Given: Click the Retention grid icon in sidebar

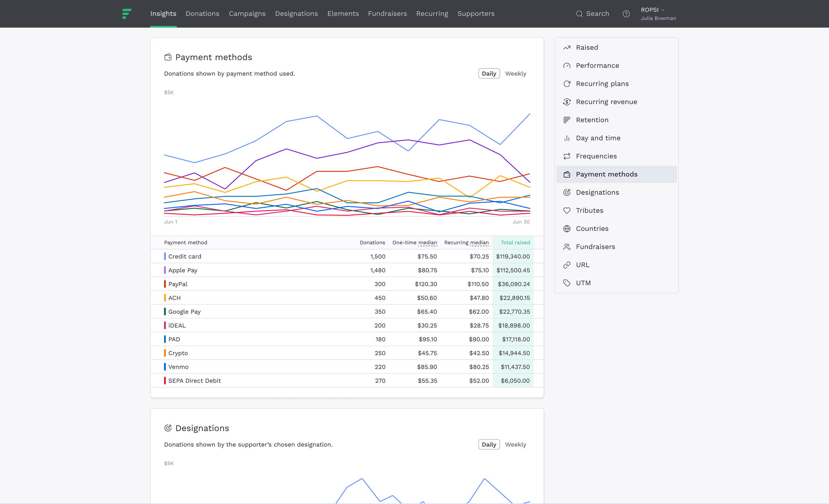Looking at the screenshot, I should (567, 120).
